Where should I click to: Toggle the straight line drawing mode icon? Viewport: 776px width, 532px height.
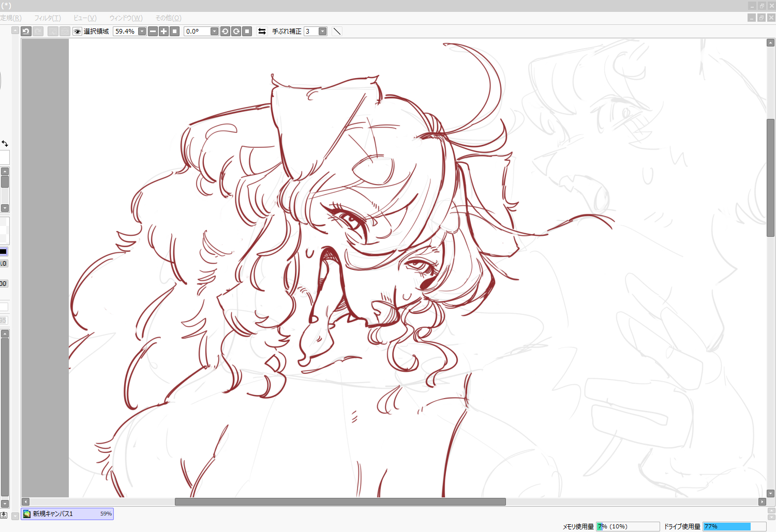click(x=337, y=32)
